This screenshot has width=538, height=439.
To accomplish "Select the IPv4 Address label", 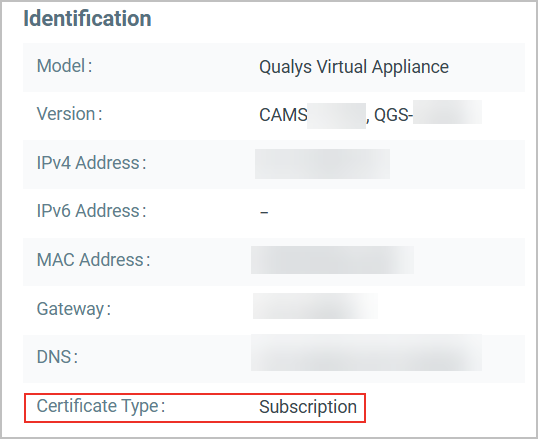I will (91, 163).
